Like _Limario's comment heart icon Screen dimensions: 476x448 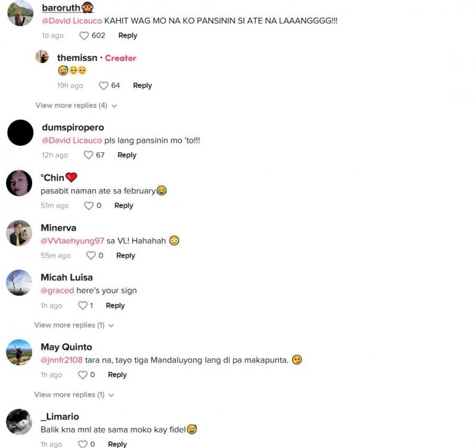[83, 444]
